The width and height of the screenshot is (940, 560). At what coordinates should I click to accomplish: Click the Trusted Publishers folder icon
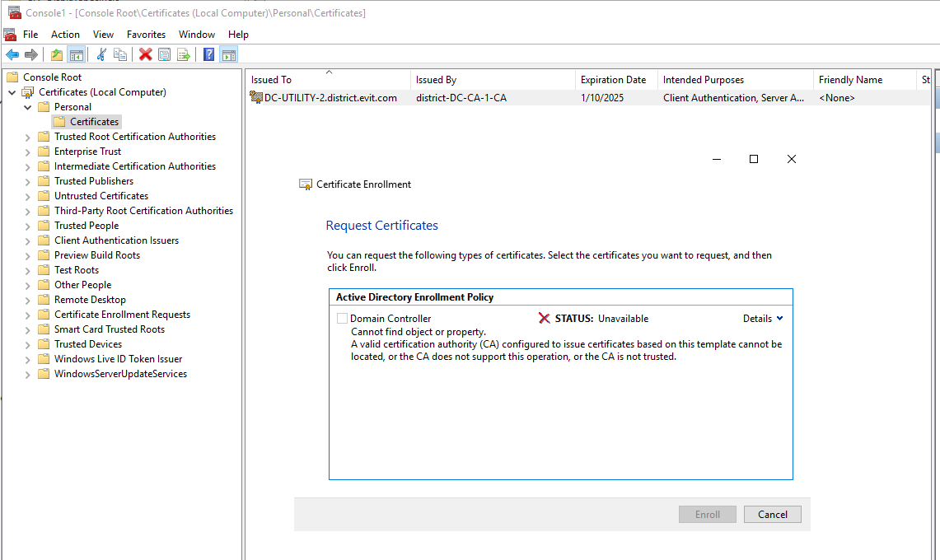[44, 181]
